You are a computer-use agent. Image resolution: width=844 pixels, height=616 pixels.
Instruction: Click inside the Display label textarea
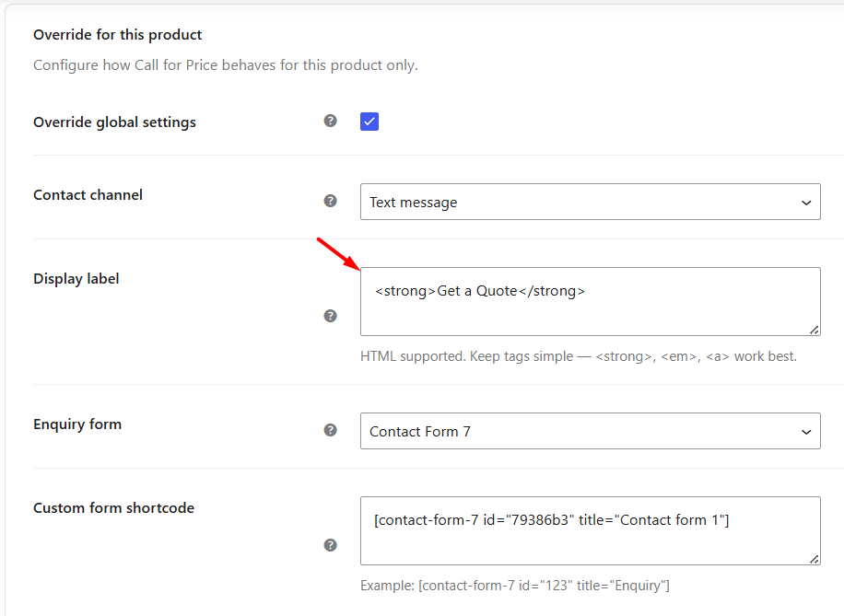[x=590, y=302]
